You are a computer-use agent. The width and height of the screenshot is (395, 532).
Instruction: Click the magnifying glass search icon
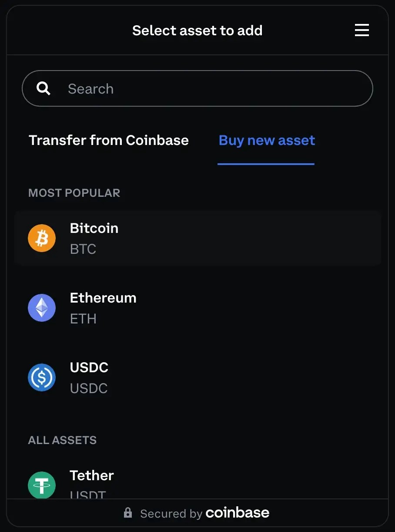point(43,88)
